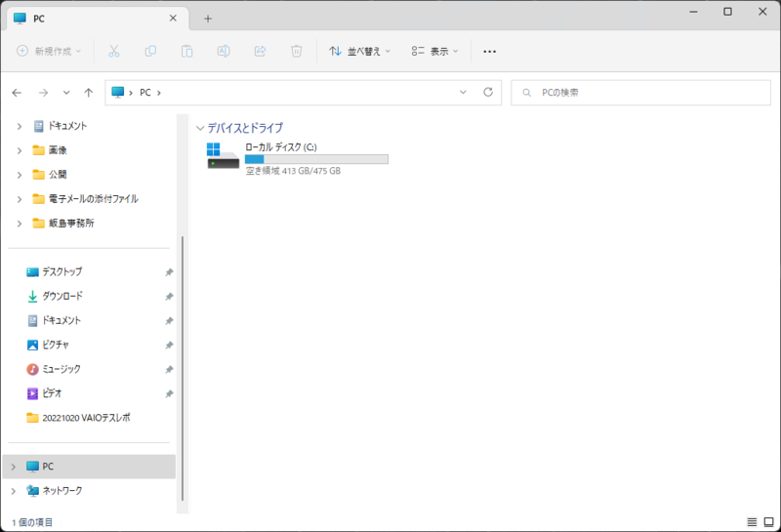Go up one level with up arrow

89,93
